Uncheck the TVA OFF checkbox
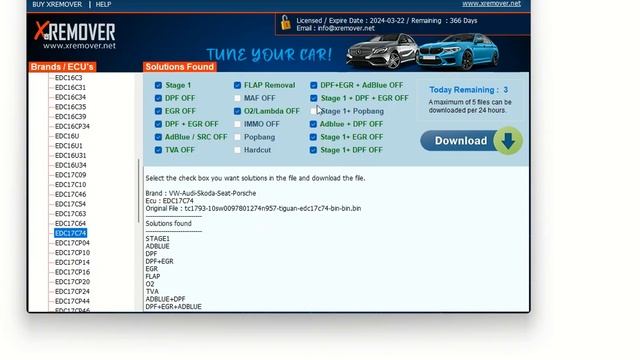Viewport: 640px width, 360px height. click(x=158, y=150)
